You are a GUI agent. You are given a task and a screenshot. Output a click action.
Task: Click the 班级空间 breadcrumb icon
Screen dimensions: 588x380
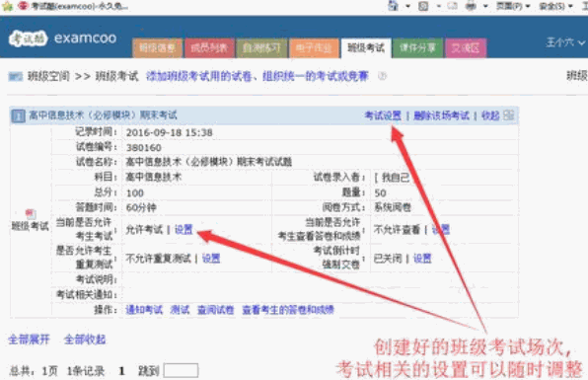tap(16, 77)
